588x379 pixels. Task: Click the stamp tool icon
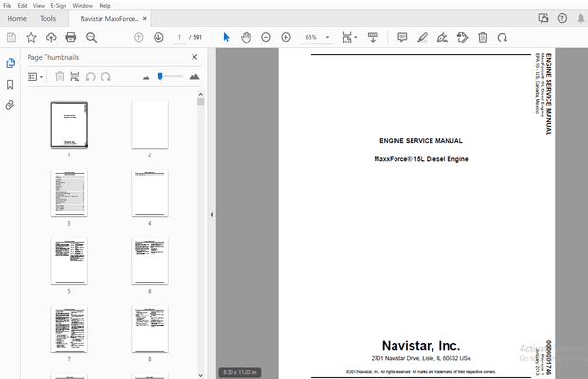pyautogui.click(x=463, y=37)
